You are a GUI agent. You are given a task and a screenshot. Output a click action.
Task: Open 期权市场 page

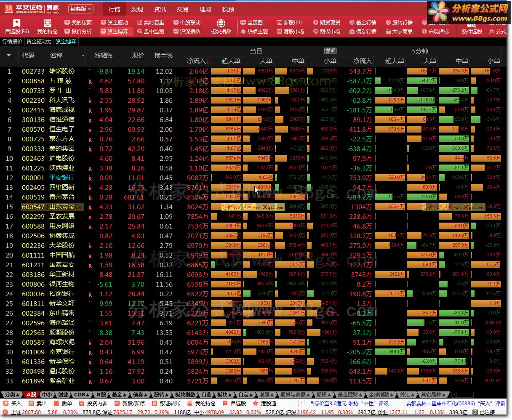327,31
